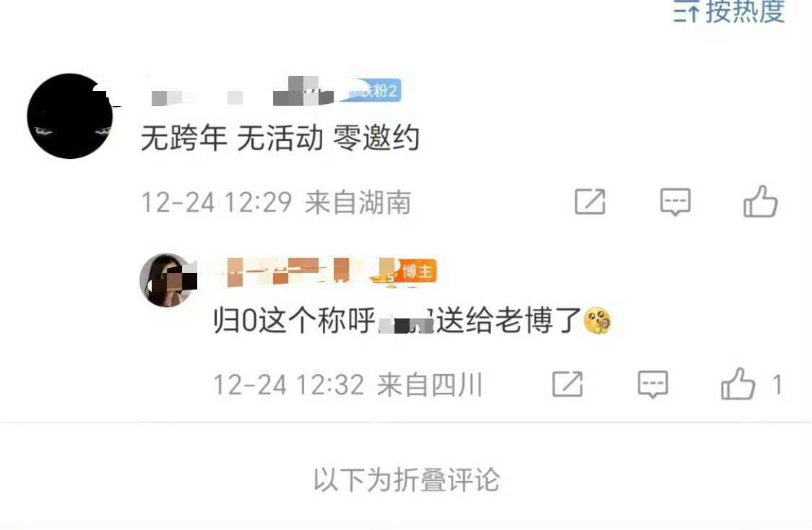Open the blogger's avatar in the reply
This screenshot has width=812, height=530.
pos(167,280)
